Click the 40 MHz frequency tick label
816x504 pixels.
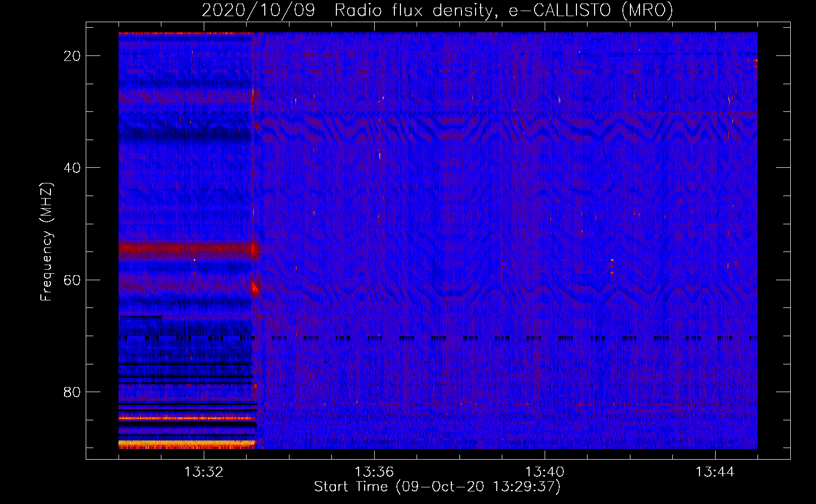click(72, 168)
